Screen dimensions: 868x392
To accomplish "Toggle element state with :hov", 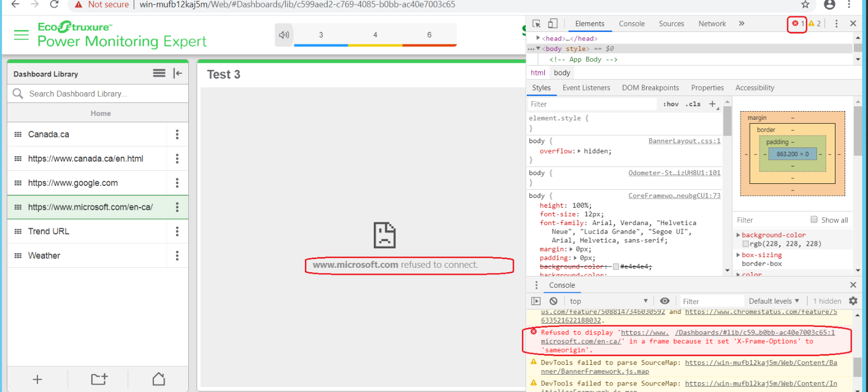I will tap(671, 104).
